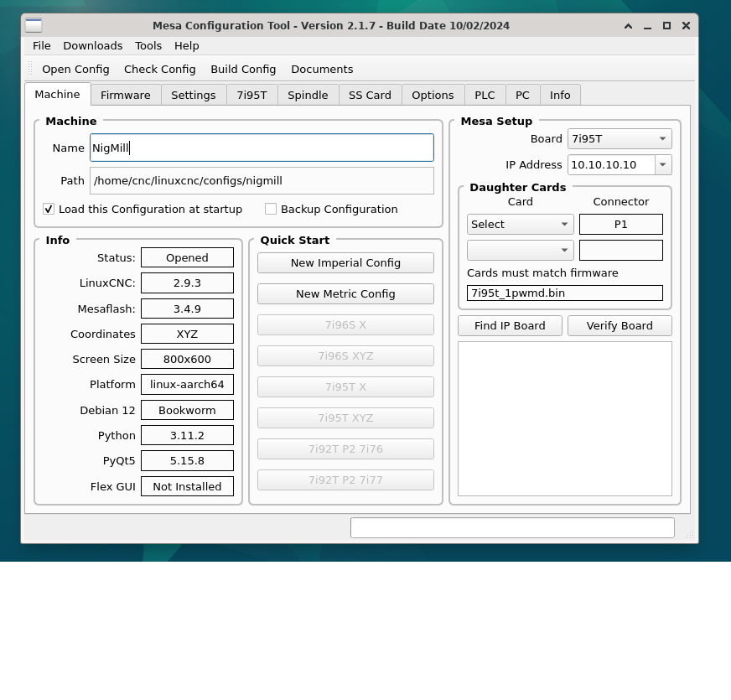
Task: Close the Mesa Configuration Tool window
Action: click(686, 26)
